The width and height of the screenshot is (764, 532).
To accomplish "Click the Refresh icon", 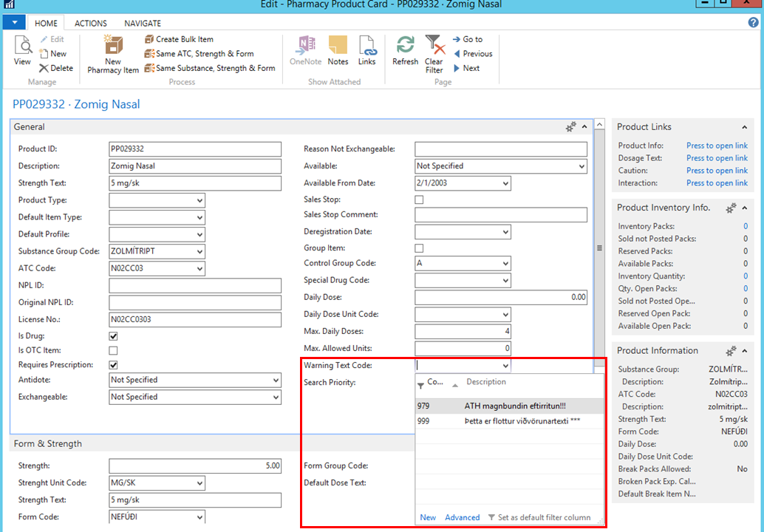I will click(x=405, y=46).
